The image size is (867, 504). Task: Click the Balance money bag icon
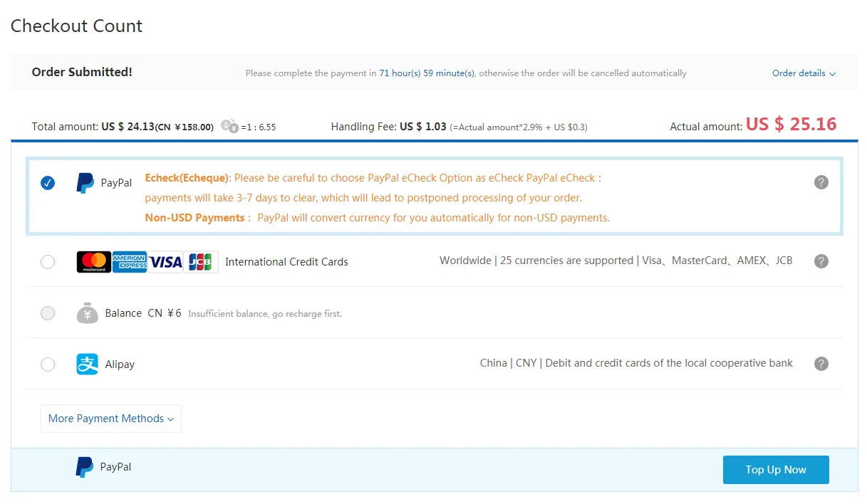tap(87, 313)
